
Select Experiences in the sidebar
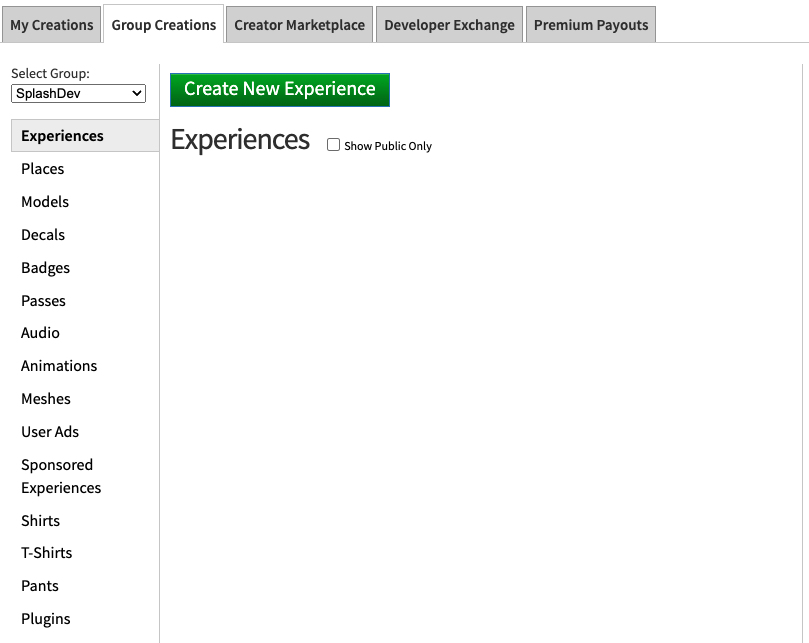pos(62,136)
